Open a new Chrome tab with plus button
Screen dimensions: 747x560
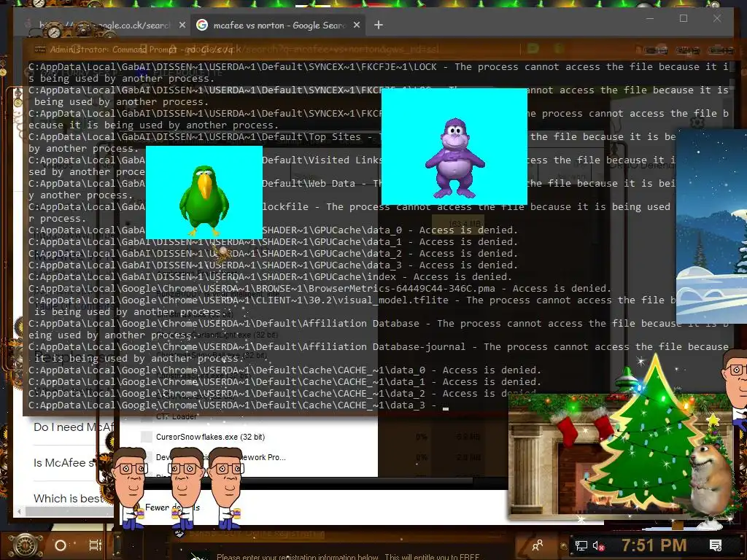click(x=379, y=25)
